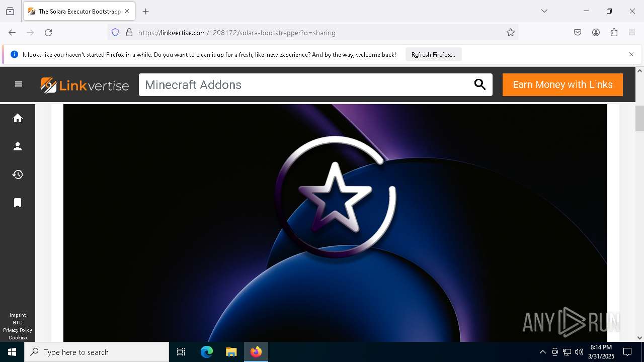Open Task View in the taskbar
The height and width of the screenshot is (362, 644).
coord(181,352)
